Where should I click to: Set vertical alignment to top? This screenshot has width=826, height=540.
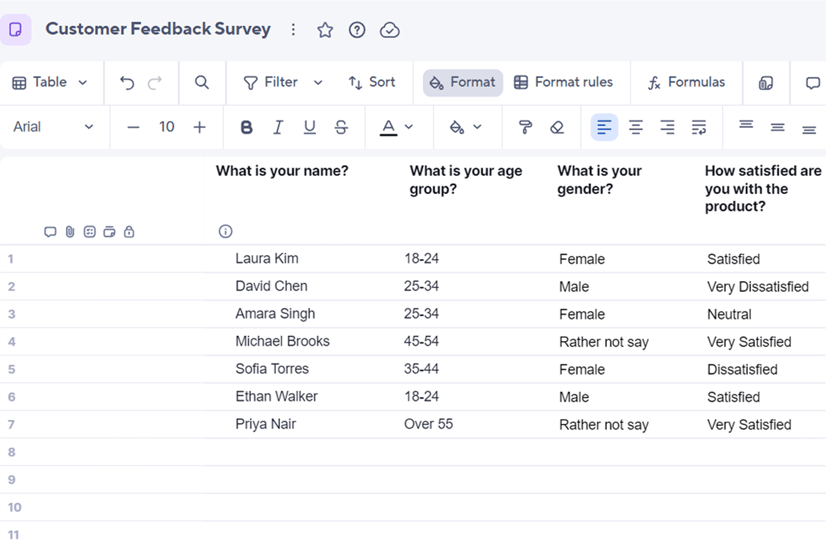coord(746,125)
